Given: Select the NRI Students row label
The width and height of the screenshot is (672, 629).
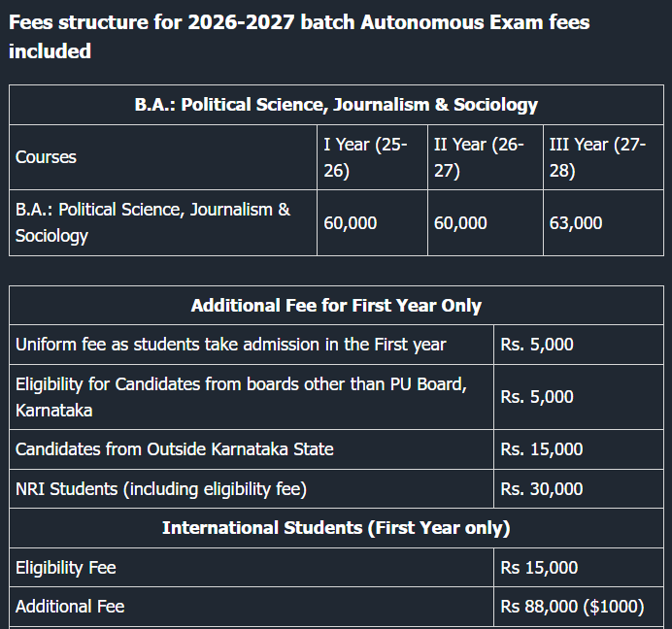Looking at the screenshot, I should (x=161, y=489).
